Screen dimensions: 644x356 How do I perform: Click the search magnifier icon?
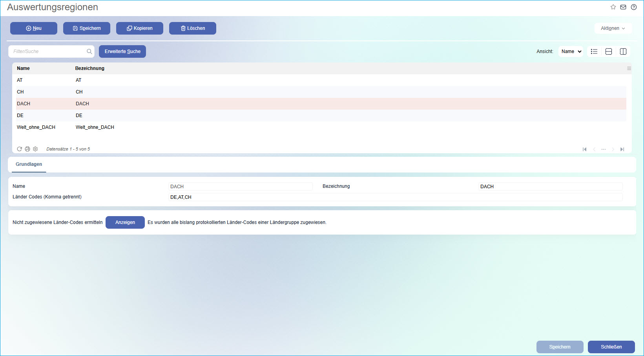pyautogui.click(x=89, y=51)
